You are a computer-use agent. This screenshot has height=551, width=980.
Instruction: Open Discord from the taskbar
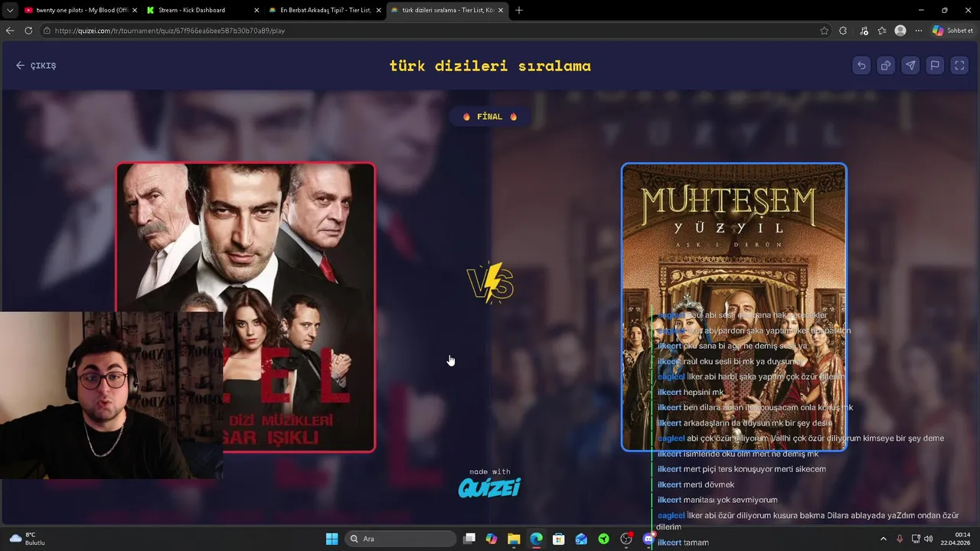click(x=648, y=539)
